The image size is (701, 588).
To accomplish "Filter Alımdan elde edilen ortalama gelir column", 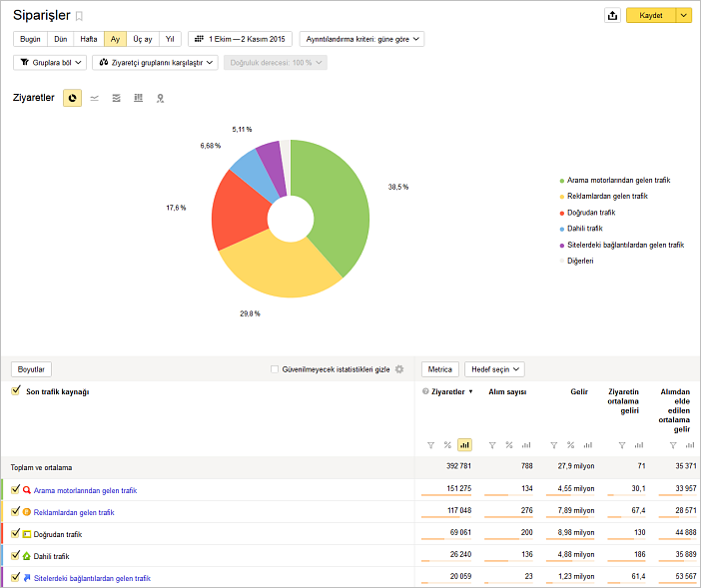I will pyautogui.click(x=673, y=445).
